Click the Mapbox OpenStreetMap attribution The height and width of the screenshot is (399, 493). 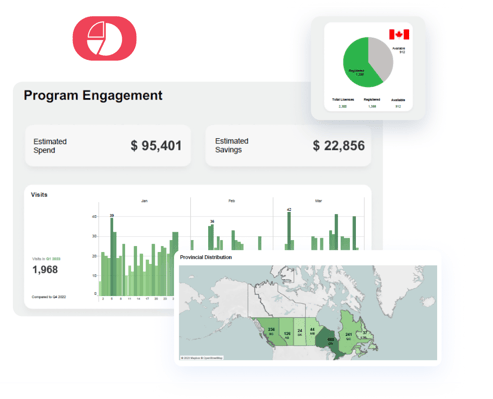[x=202, y=358]
